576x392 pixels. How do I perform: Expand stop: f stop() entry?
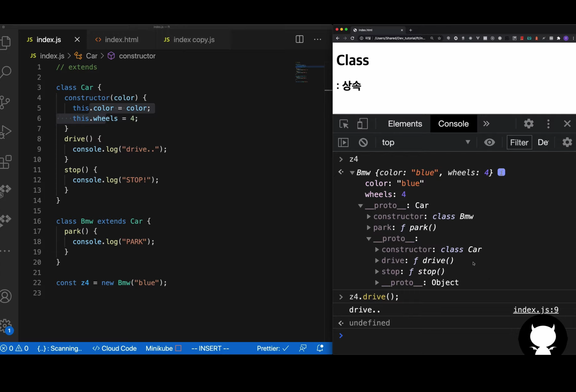coord(377,272)
